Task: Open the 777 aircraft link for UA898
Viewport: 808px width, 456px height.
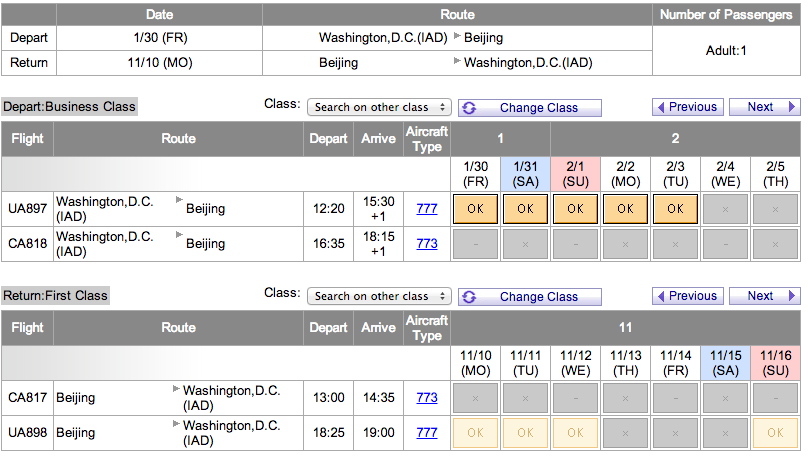Action: [427, 433]
